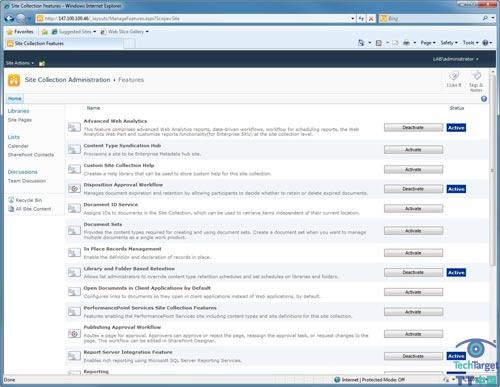
Task: Click the Report Server Integration feature icon
Action: (x=74, y=356)
